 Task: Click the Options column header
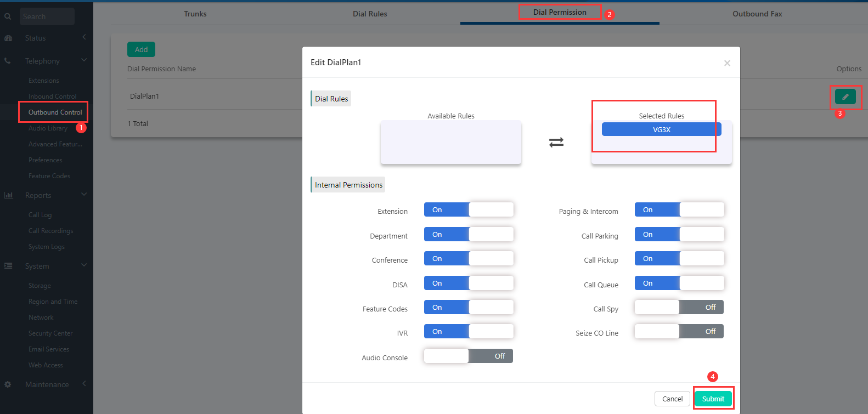coord(849,69)
